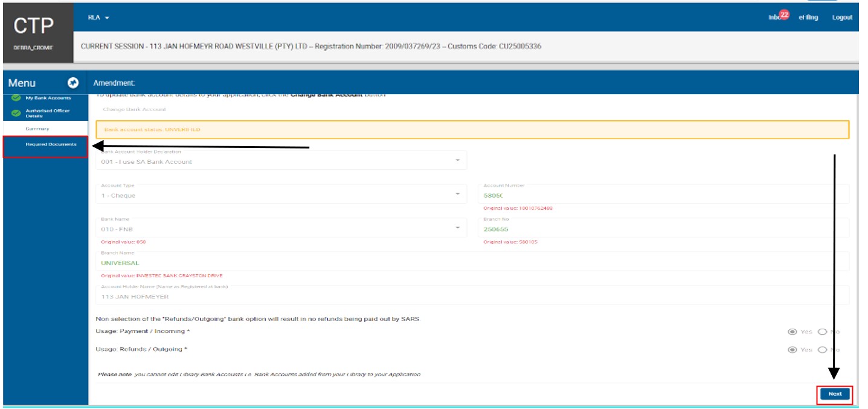Click the Amendment heading
868x409 pixels.
click(114, 83)
